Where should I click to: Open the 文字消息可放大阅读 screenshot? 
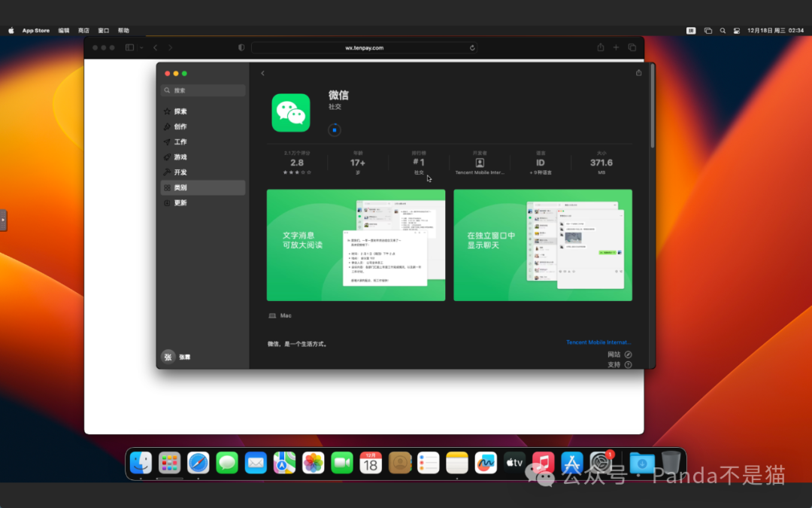[356, 245]
